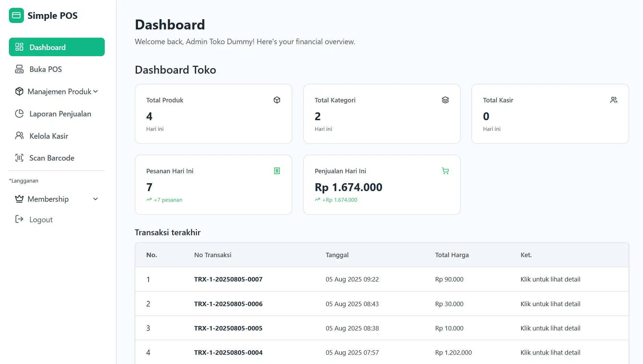Click the Manajemen Produk box icon
The width and height of the screenshot is (643, 364).
pyautogui.click(x=20, y=91)
